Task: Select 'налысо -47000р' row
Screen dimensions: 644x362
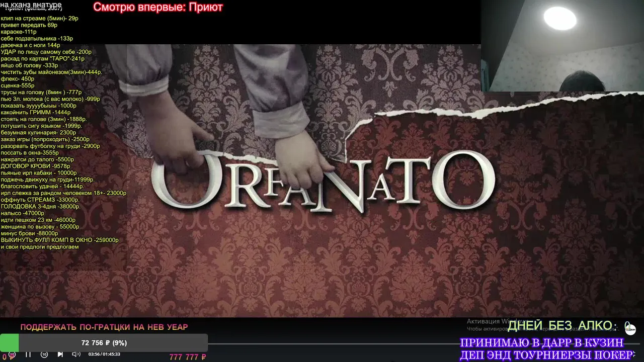Action: pos(23,213)
